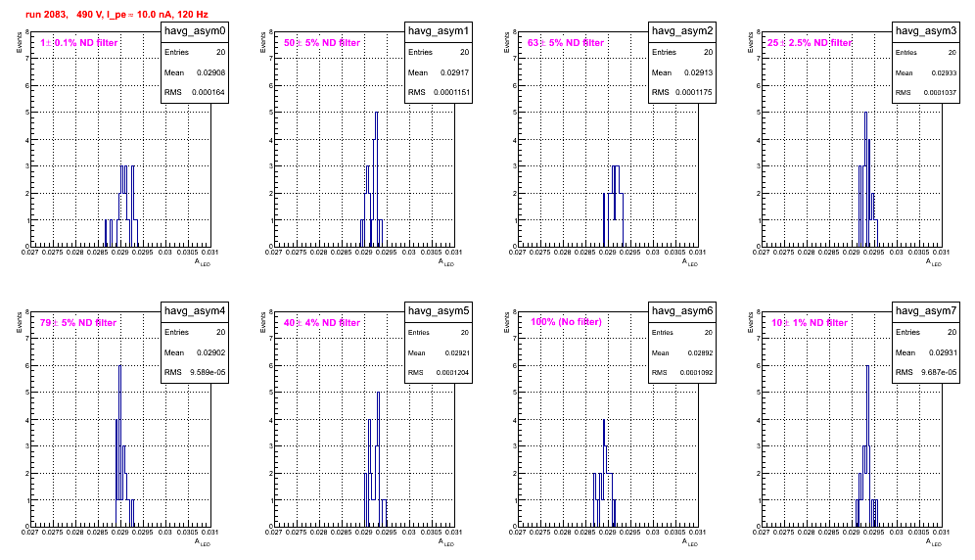The image size is (975, 560).
Task: Select the havg_asym4 stats box title
Action: tap(195, 310)
